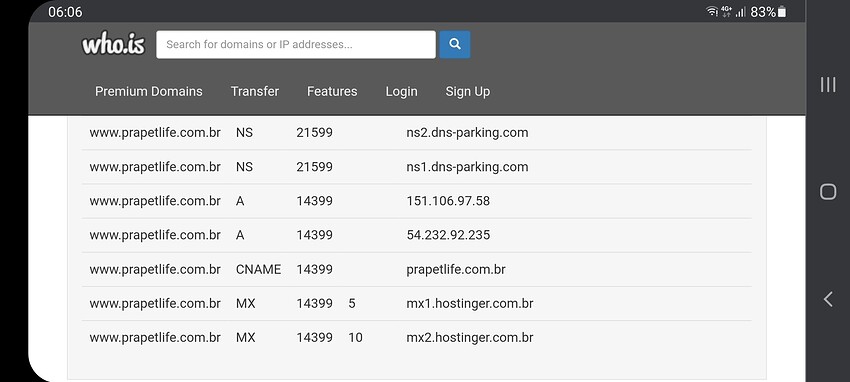Click TTL 21599 in ns2 row

(x=314, y=133)
